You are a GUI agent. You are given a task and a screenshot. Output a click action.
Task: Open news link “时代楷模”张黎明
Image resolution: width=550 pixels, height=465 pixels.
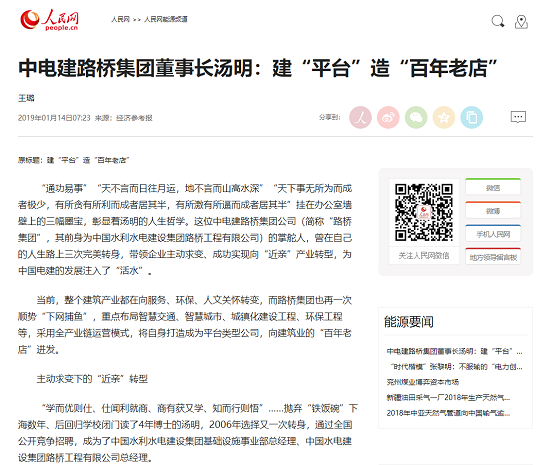click(456, 367)
